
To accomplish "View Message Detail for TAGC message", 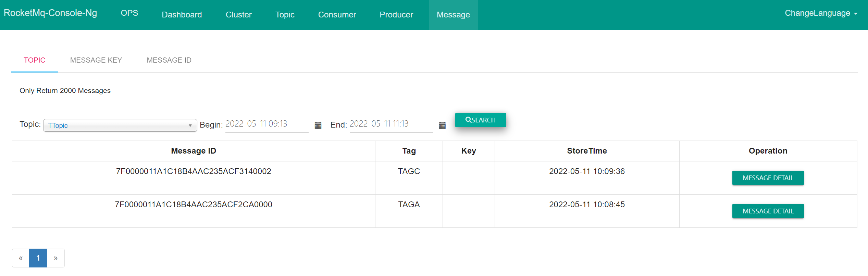I will coord(768,178).
